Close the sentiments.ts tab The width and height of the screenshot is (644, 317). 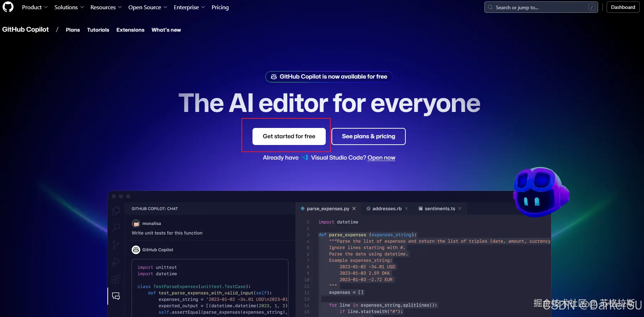(460, 209)
